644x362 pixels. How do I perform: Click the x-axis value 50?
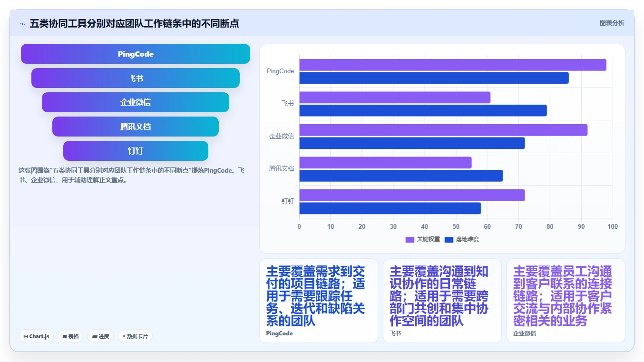pos(456,226)
